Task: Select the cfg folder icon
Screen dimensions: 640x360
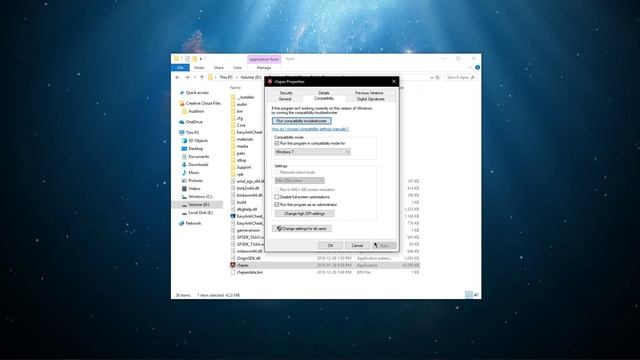Action: click(x=233, y=118)
